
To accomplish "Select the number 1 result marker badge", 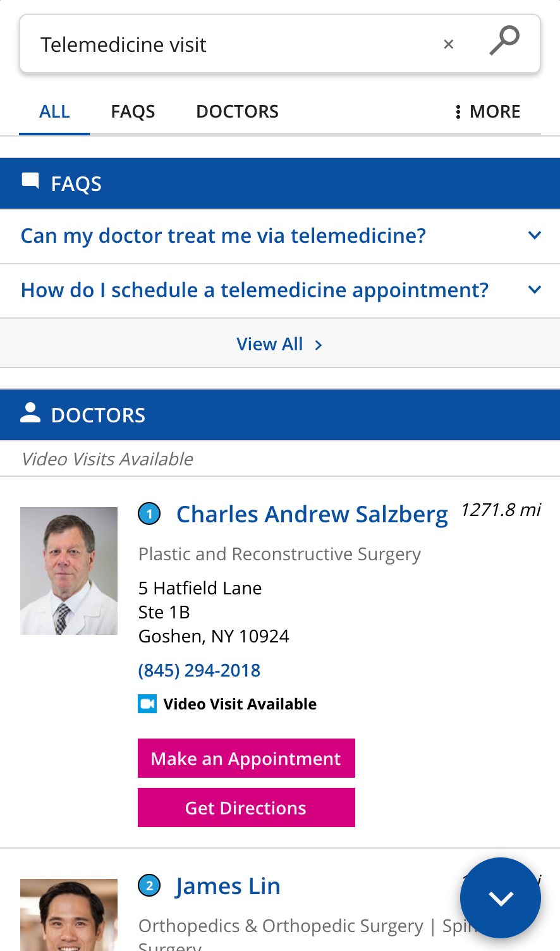I will click(x=149, y=514).
